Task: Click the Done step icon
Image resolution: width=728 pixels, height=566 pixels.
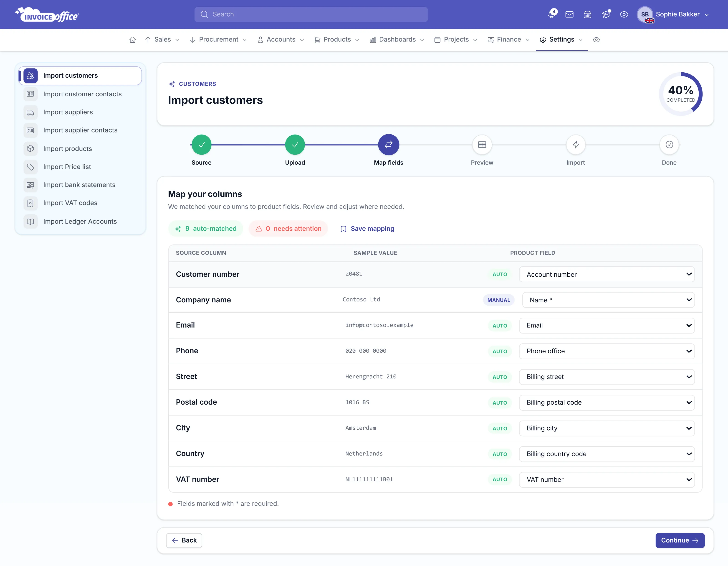Action: point(669,145)
